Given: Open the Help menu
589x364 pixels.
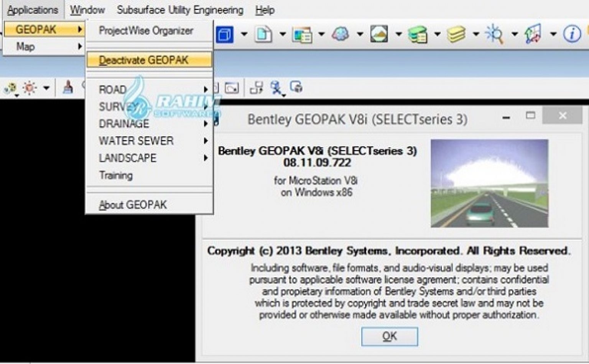Looking at the screenshot, I should point(265,10).
